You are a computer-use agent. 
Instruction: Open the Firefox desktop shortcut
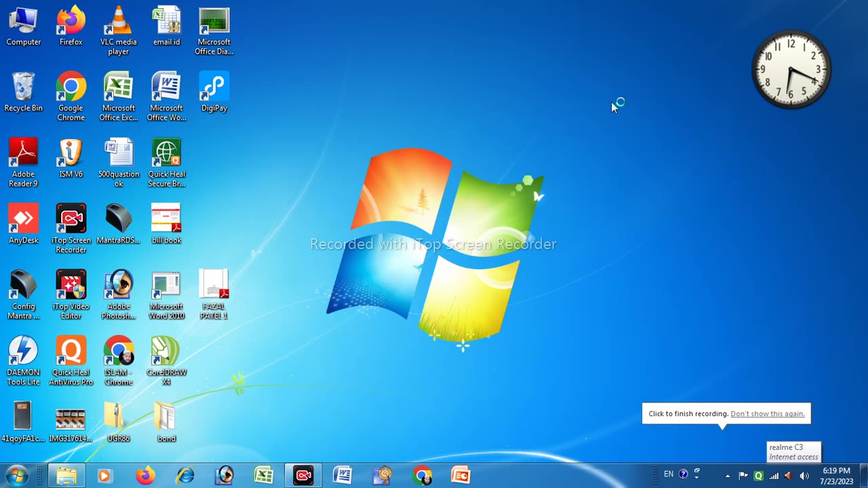coord(71,27)
